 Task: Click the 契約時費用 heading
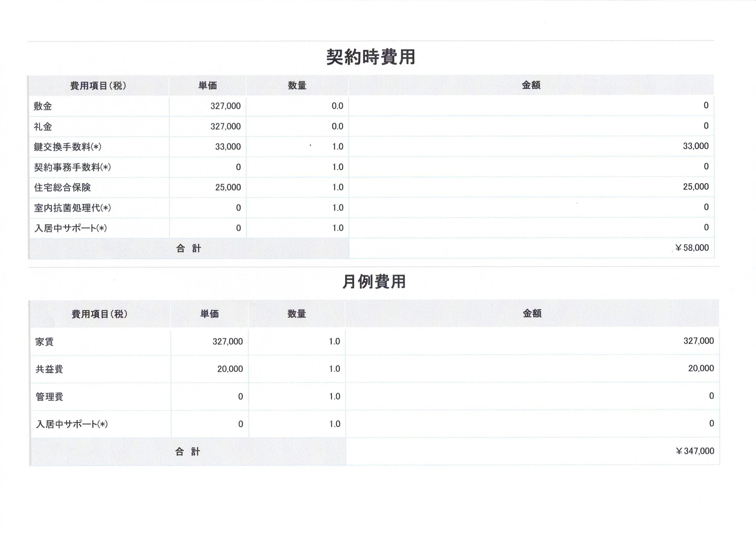pos(370,57)
